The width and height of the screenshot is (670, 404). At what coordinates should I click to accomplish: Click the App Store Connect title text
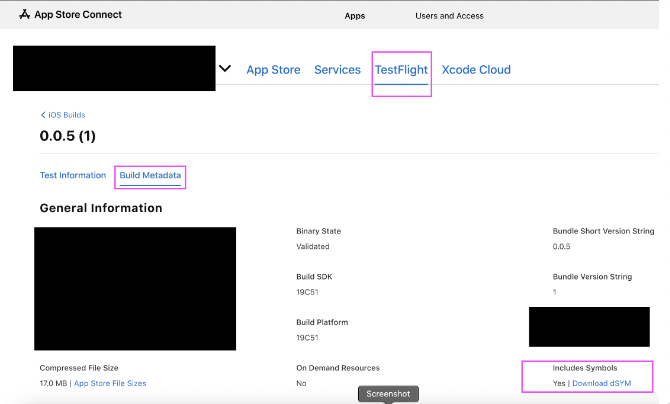(x=78, y=15)
